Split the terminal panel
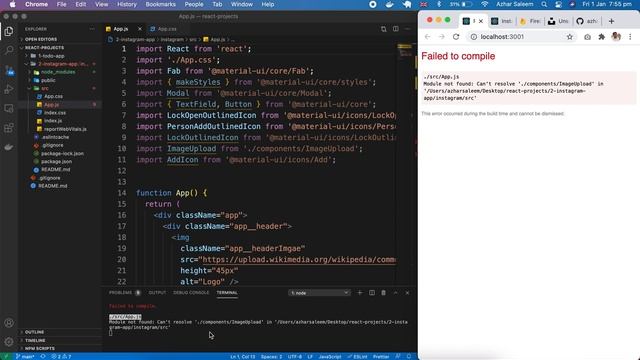This screenshot has width=640, height=360. coord(372,293)
